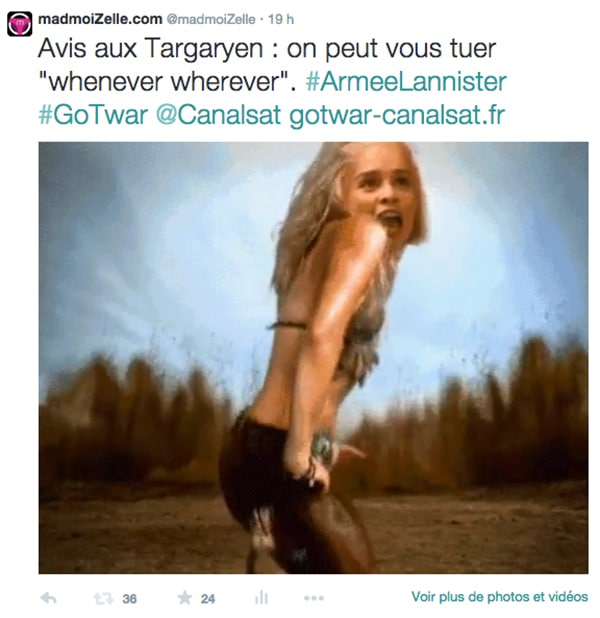Open the three-dots more options menu
Viewport: 600px width, 618px height.
click(x=314, y=598)
